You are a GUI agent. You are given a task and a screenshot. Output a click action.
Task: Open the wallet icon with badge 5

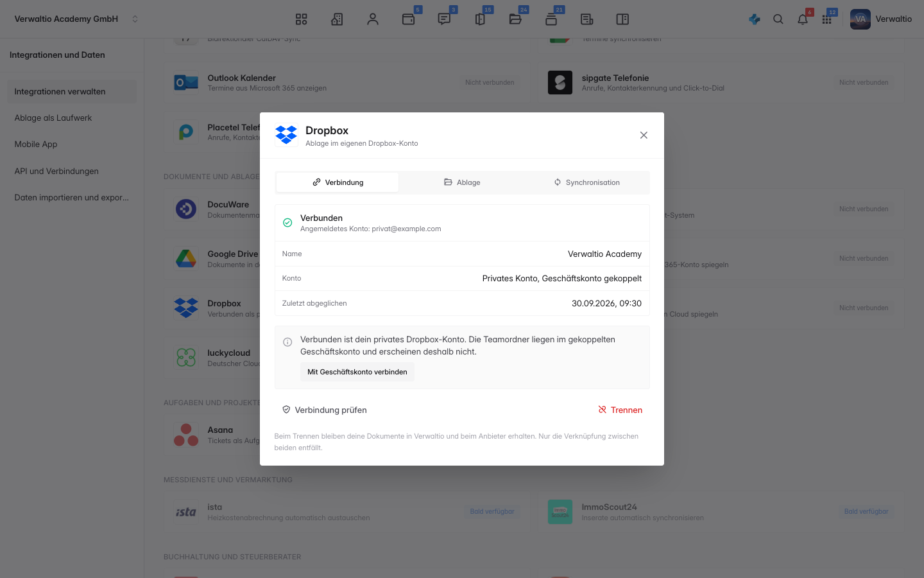[x=409, y=19]
